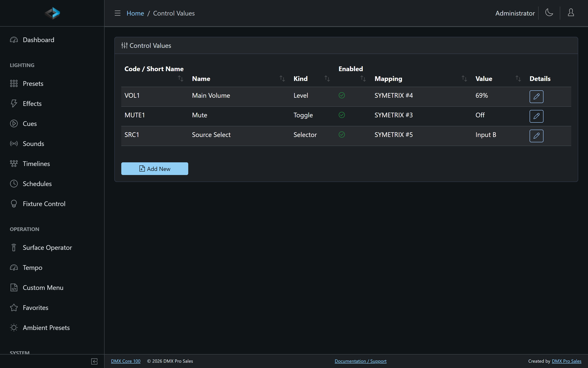
Task: Go to Home breadcrumb link
Action: 135,13
